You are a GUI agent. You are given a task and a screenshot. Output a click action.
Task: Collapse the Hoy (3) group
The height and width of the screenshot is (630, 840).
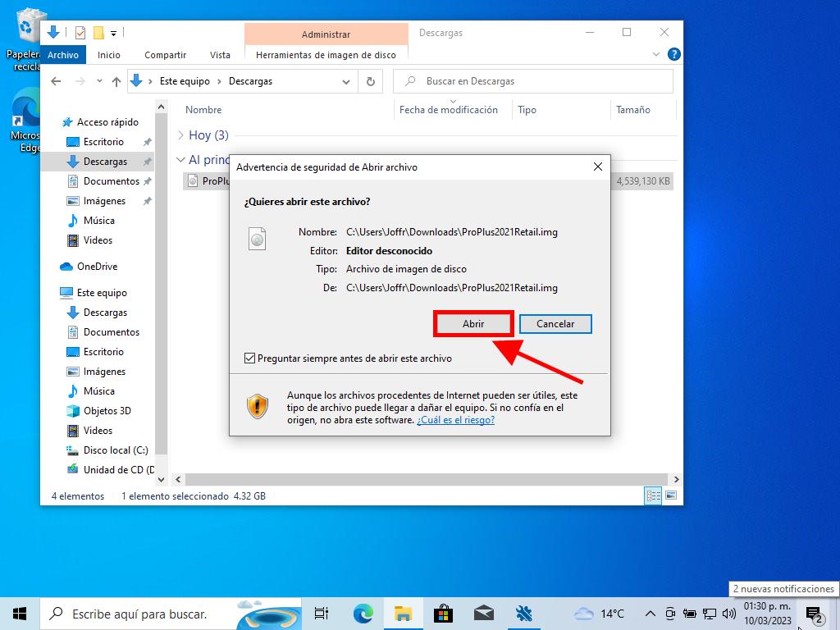pyautogui.click(x=181, y=135)
